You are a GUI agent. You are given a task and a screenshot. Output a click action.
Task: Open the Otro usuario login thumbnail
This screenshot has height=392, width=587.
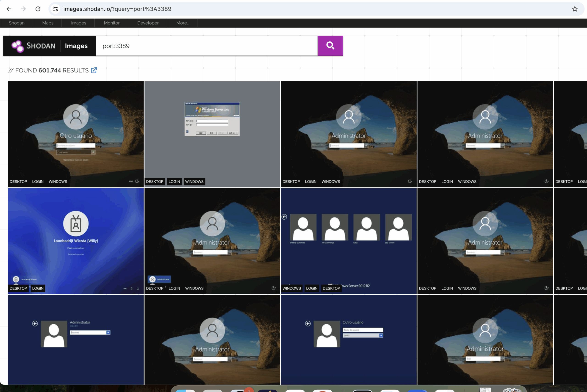(x=76, y=134)
